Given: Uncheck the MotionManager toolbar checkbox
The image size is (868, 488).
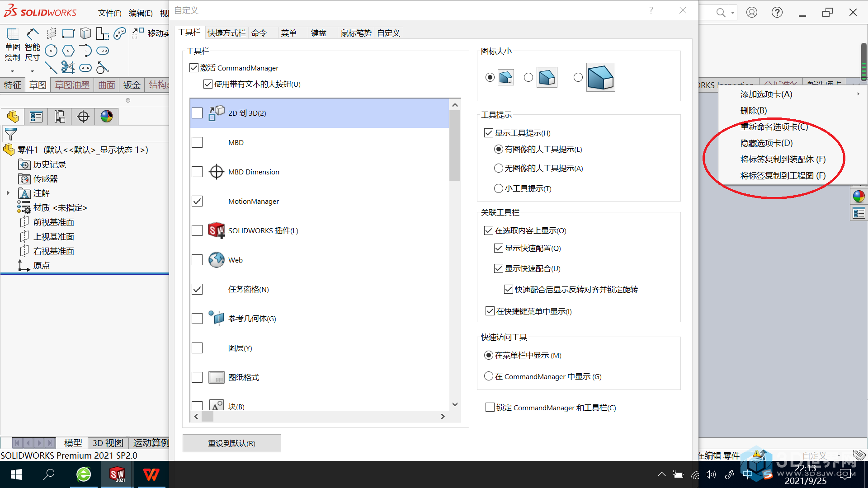Looking at the screenshot, I should click(197, 201).
